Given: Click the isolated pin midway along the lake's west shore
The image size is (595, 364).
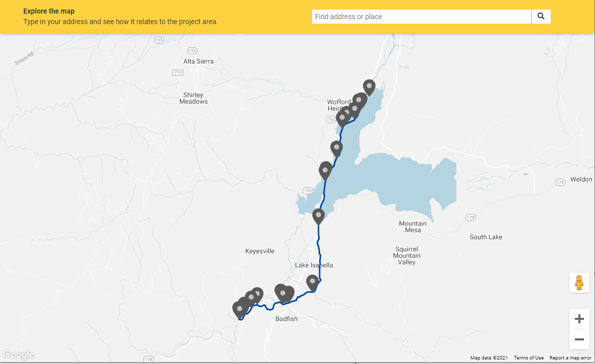Looking at the screenshot, I should click(336, 148).
